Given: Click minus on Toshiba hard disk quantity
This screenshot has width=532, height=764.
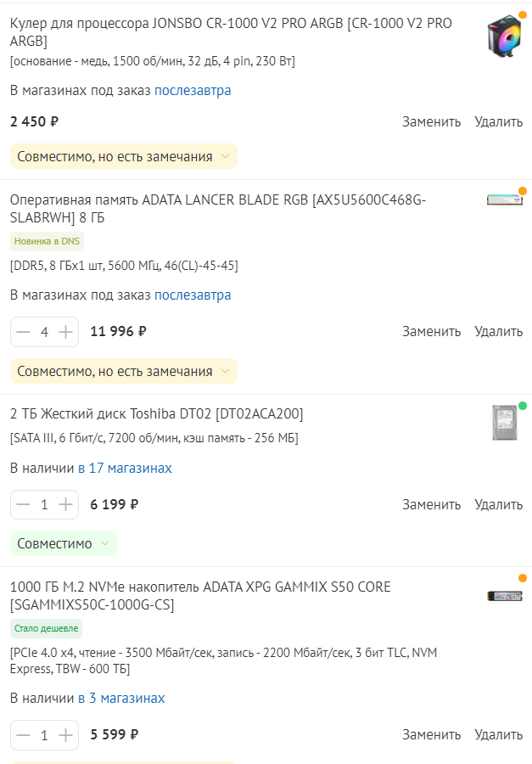Looking at the screenshot, I should pyautogui.click(x=23, y=505).
